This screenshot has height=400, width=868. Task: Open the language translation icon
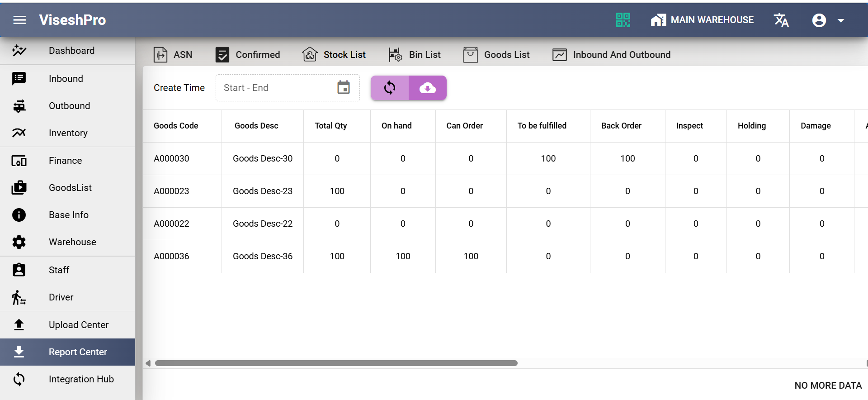pos(781,20)
